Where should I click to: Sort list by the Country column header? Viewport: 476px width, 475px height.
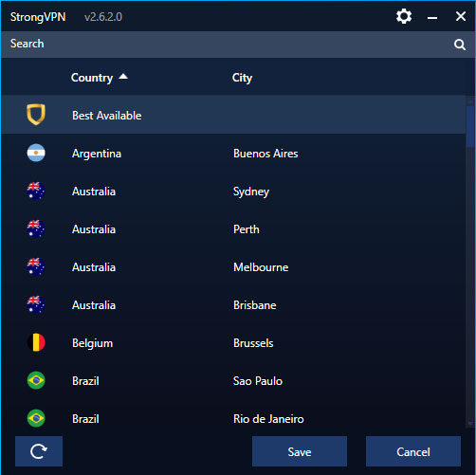coord(92,78)
